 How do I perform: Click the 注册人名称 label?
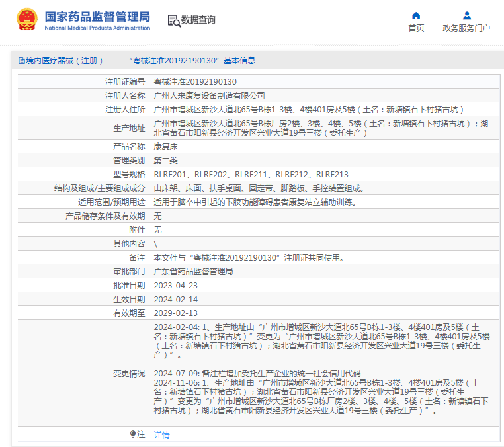[x=125, y=96]
